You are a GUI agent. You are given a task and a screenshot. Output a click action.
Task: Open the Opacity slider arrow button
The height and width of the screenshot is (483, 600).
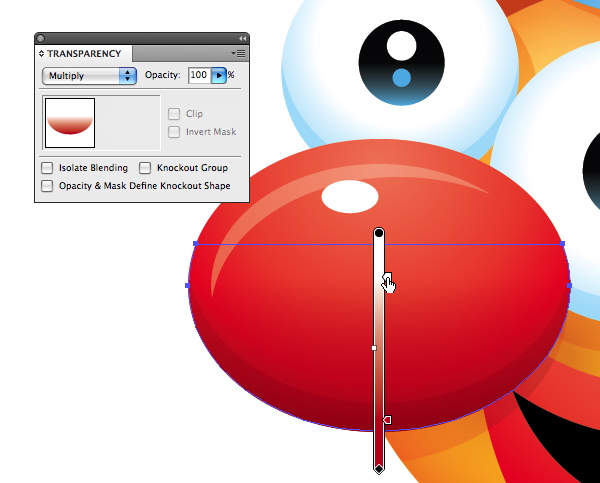[219, 75]
